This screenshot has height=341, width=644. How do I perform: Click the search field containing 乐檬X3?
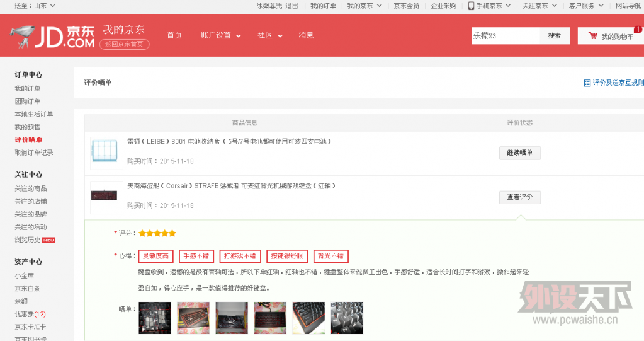506,36
